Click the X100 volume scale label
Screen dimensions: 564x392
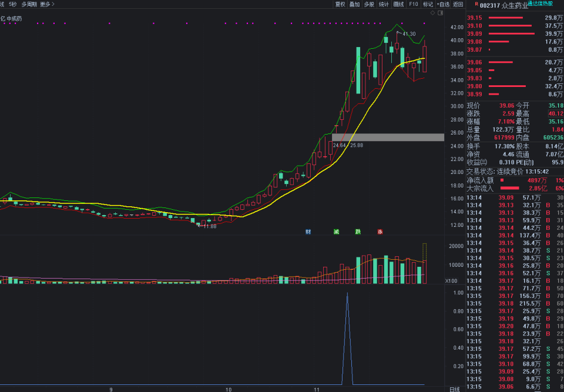point(451,281)
